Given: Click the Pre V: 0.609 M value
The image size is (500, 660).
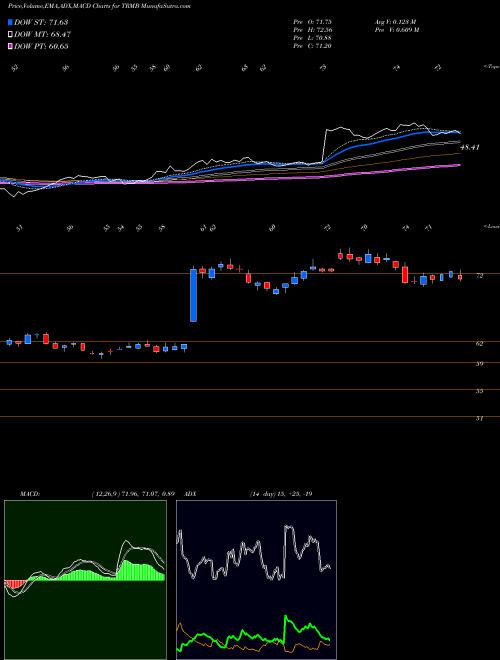Looking at the screenshot, I should point(396,30).
